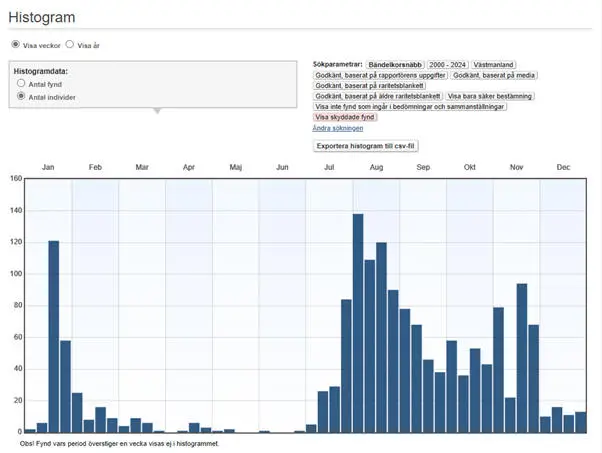Viewport: 602px width, 453px height.
Task: Click the pink "Visa skyddade fynd" tag
Action: [x=346, y=117]
